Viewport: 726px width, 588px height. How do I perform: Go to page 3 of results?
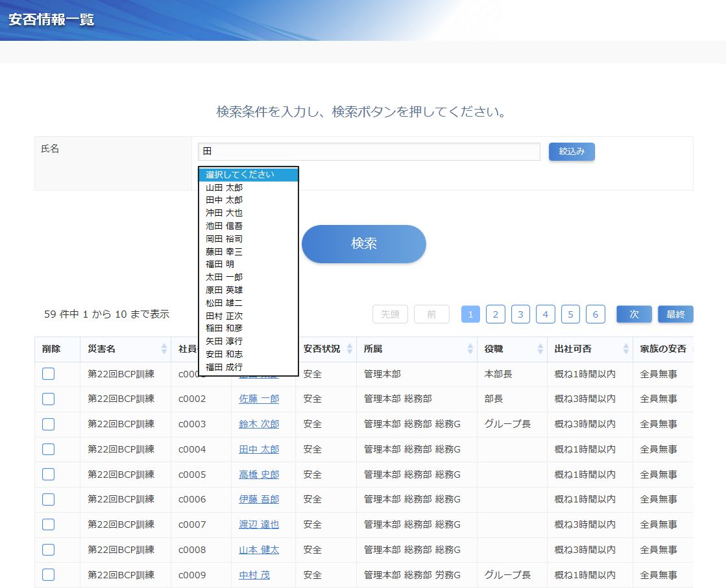pos(520,314)
